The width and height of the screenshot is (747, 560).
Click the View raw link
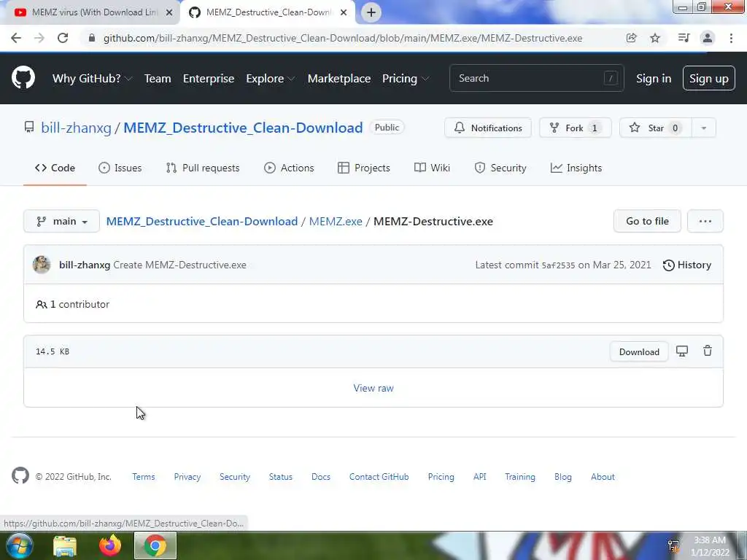click(x=373, y=388)
